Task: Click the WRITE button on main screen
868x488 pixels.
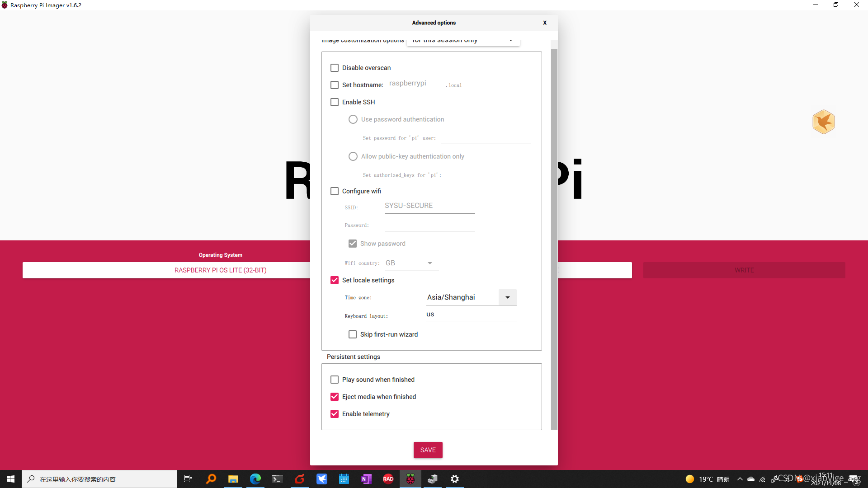Action: [x=744, y=270]
